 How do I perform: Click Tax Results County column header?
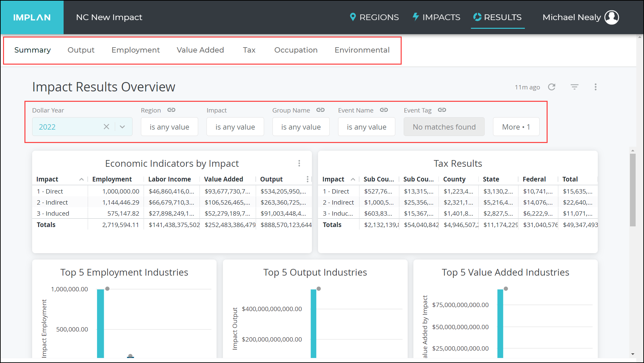click(x=454, y=179)
